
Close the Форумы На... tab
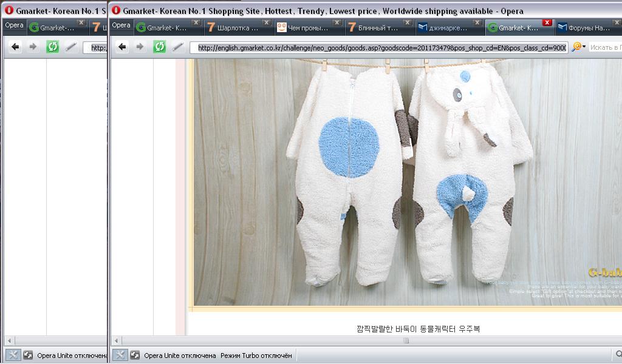coord(618,22)
